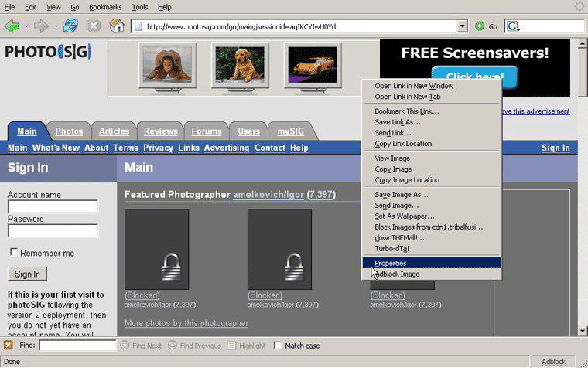Click the grey Forward arrow button
Viewport: 588px width, 368px height.
[x=41, y=26]
